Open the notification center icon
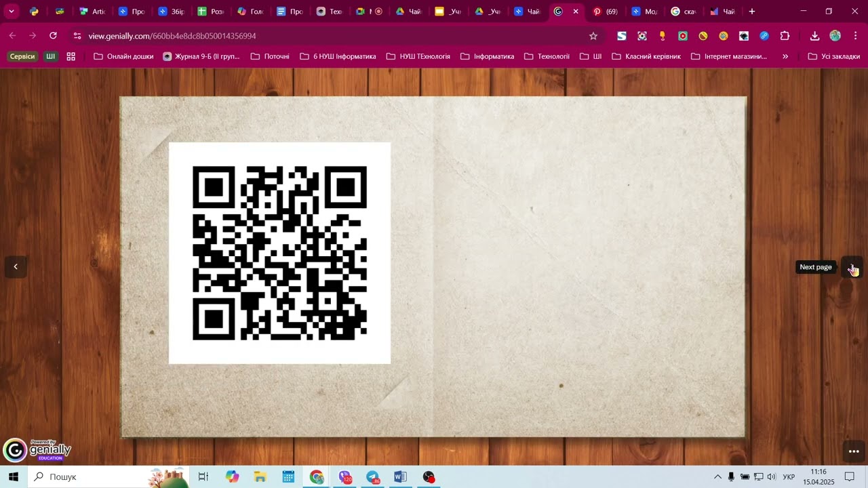This screenshot has height=488, width=868. coord(849,477)
